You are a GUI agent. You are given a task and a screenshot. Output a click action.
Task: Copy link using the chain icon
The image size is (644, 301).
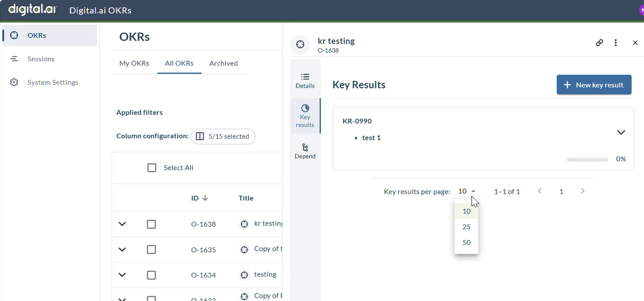pyautogui.click(x=599, y=43)
